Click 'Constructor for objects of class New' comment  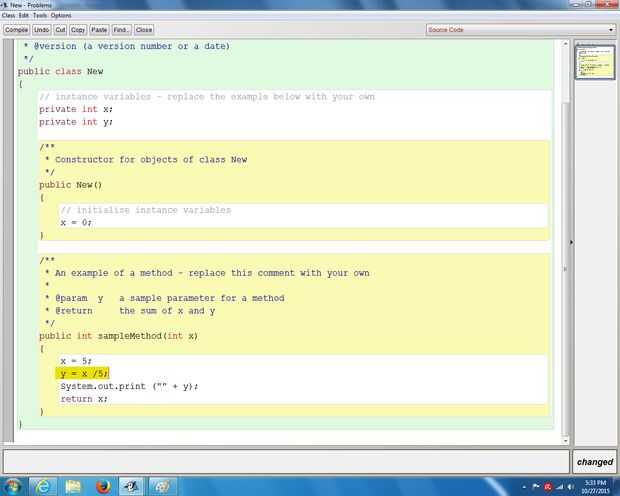point(146,159)
